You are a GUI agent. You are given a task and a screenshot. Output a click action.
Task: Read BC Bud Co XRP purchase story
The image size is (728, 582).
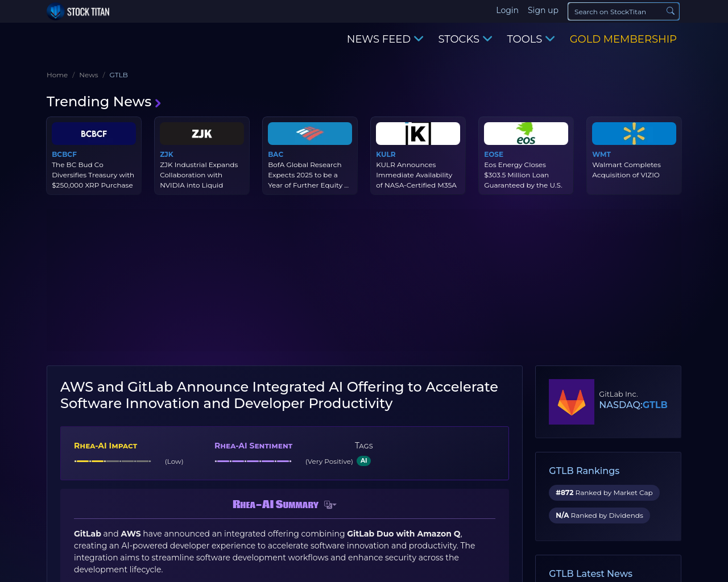93,175
